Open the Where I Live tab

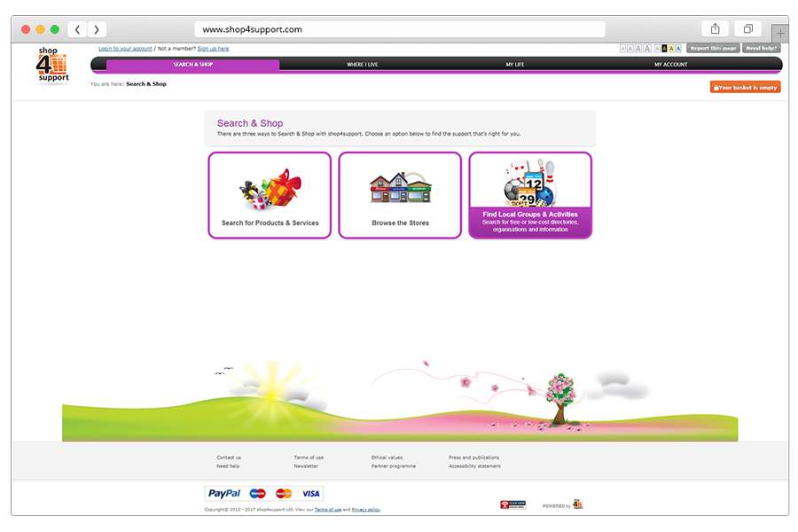click(x=362, y=65)
